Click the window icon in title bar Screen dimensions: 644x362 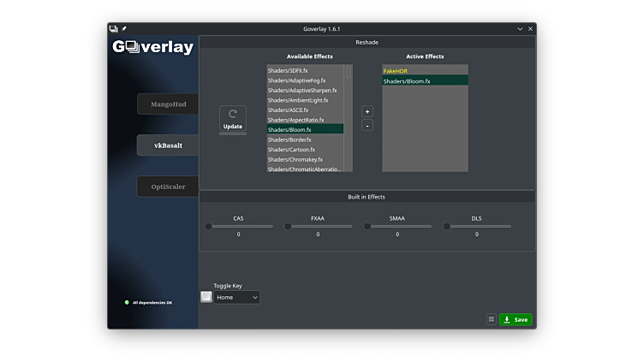coord(114,28)
